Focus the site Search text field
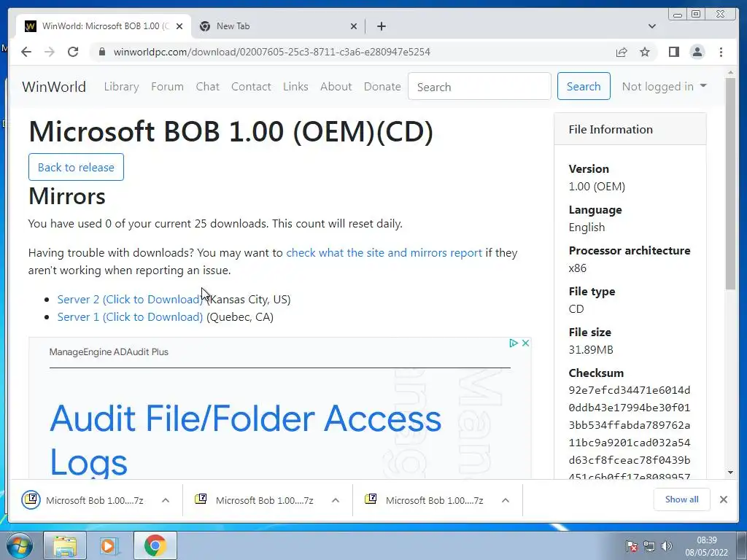 pos(479,87)
